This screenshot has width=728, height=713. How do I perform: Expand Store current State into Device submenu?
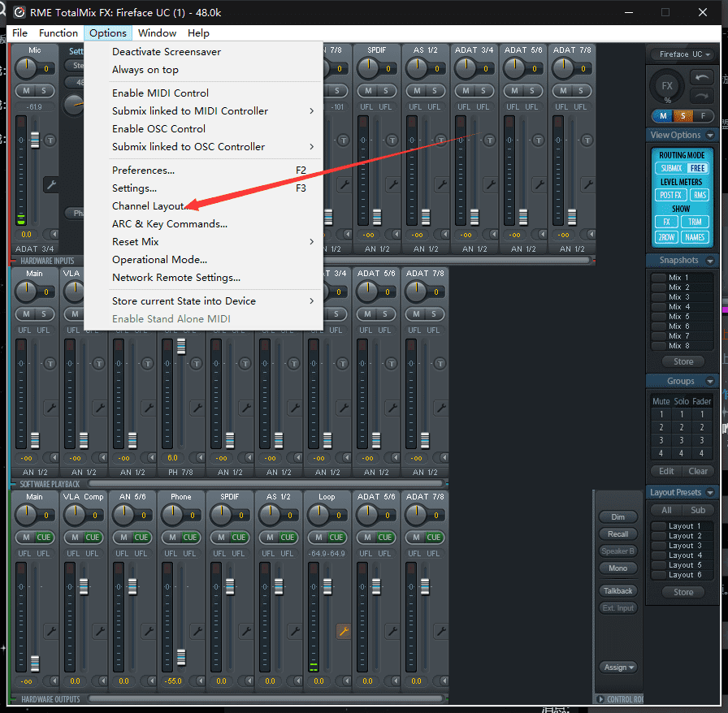point(311,300)
